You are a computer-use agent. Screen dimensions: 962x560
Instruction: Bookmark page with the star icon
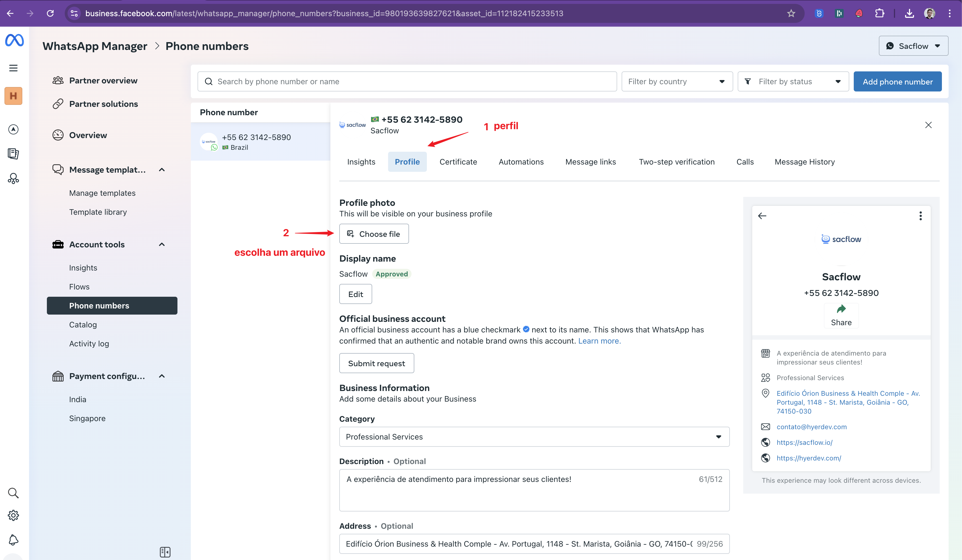(x=791, y=13)
